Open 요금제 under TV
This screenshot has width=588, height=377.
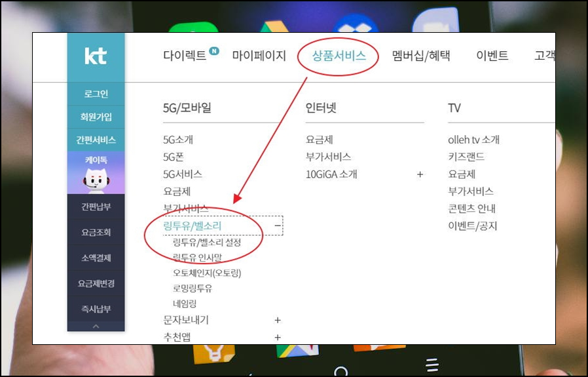tap(462, 174)
